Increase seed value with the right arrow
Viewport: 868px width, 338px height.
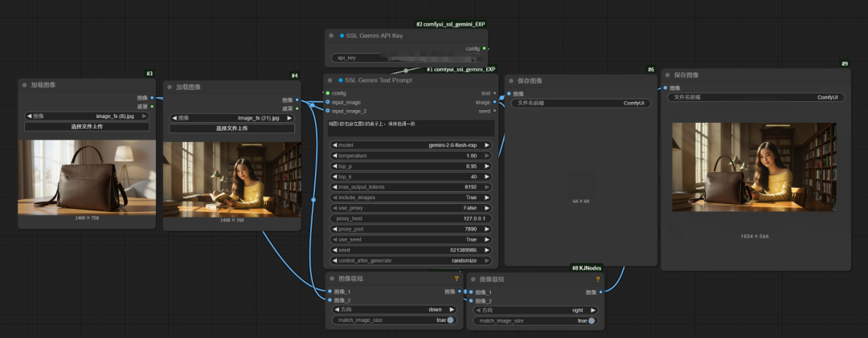486,250
